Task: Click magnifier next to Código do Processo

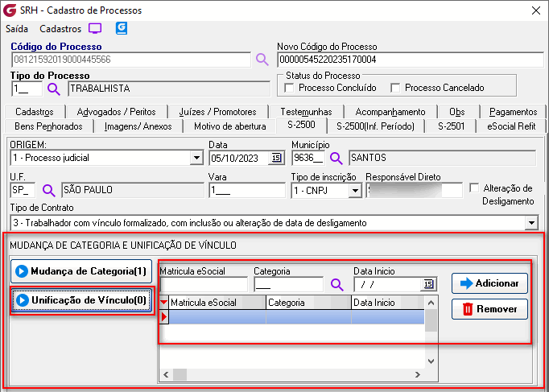Action: pyautogui.click(x=262, y=60)
